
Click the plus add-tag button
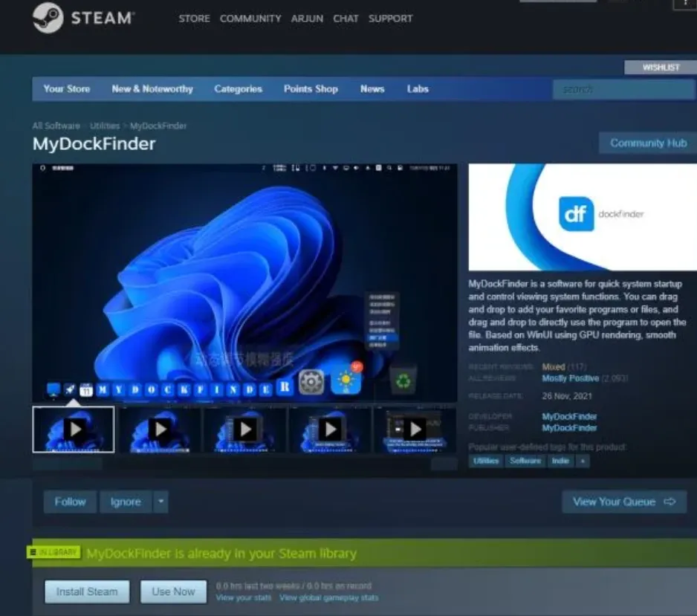583,461
